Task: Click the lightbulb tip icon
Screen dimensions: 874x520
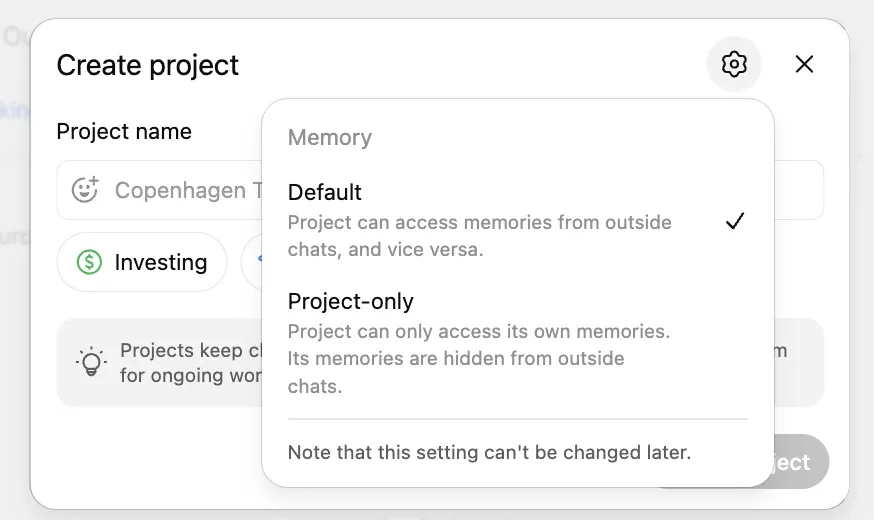Action: [x=91, y=362]
